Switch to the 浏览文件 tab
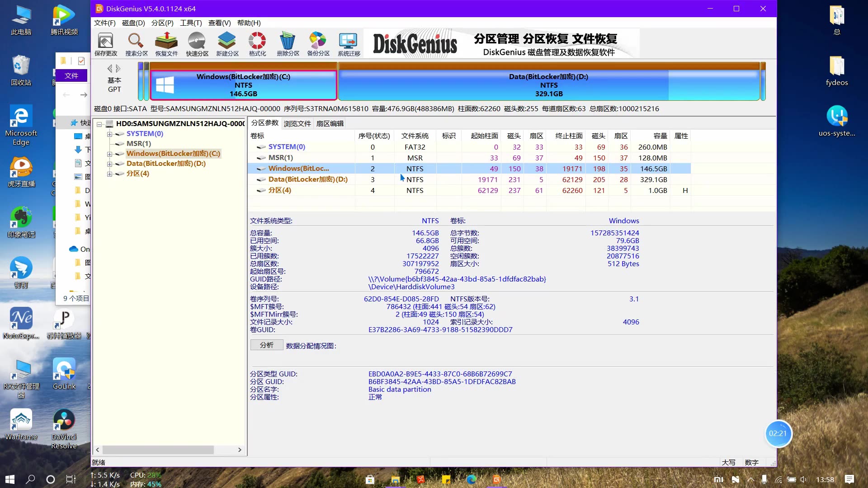This screenshot has width=868, height=488. pos(297,123)
